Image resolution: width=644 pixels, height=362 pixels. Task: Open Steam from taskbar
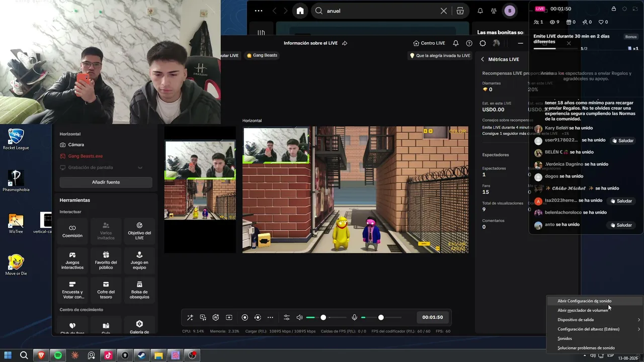[x=141, y=355]
